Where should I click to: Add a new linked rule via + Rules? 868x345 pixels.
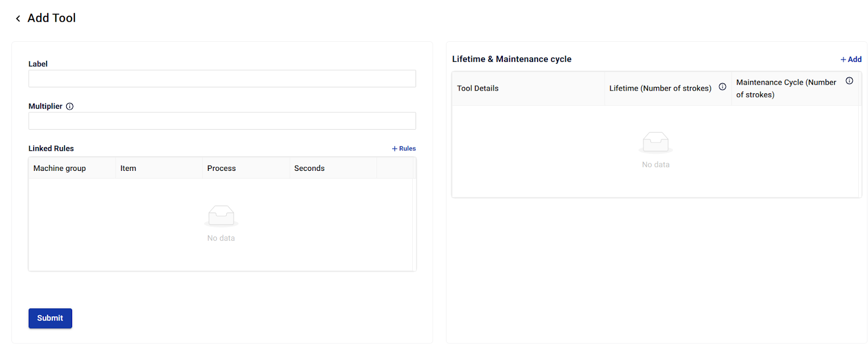coord(404,149)
